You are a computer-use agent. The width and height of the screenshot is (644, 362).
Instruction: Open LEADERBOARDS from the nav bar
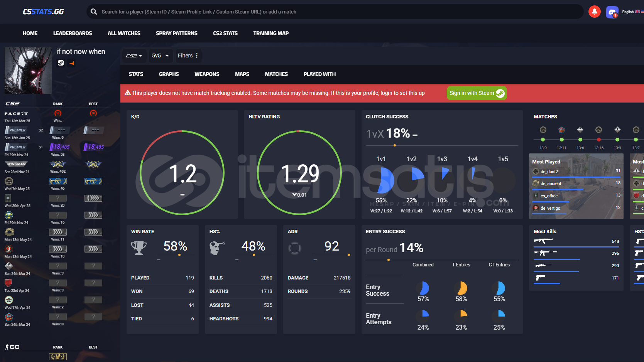73,33
